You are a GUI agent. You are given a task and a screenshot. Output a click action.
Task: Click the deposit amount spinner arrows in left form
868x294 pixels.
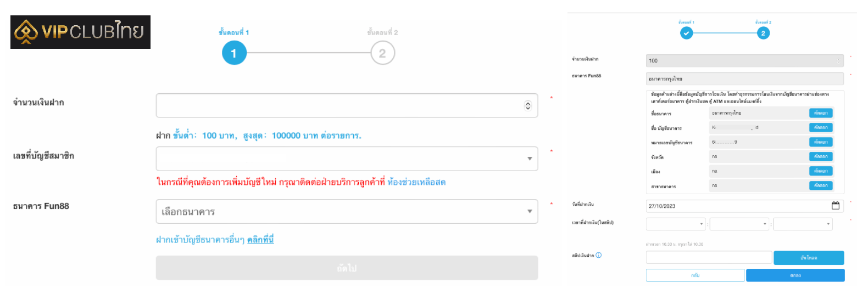coord(528,105)
